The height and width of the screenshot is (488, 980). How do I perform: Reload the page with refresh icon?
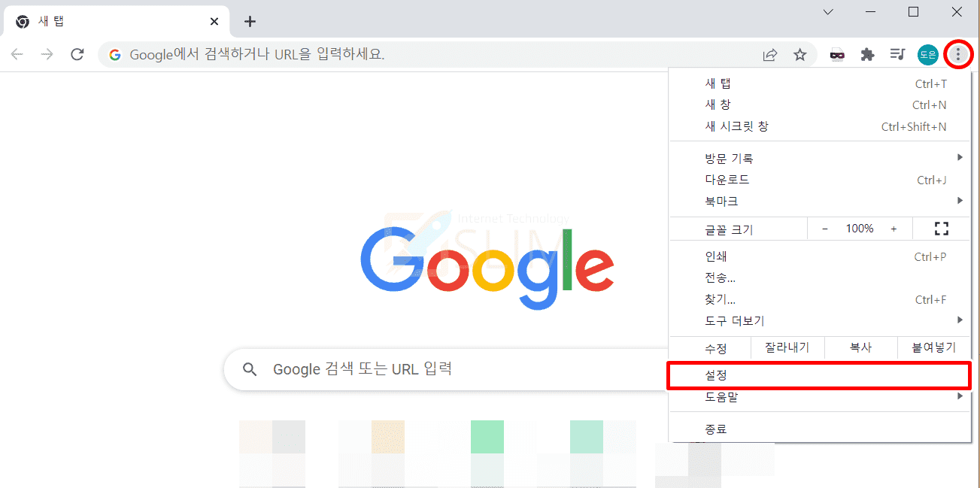pos(77,54)
